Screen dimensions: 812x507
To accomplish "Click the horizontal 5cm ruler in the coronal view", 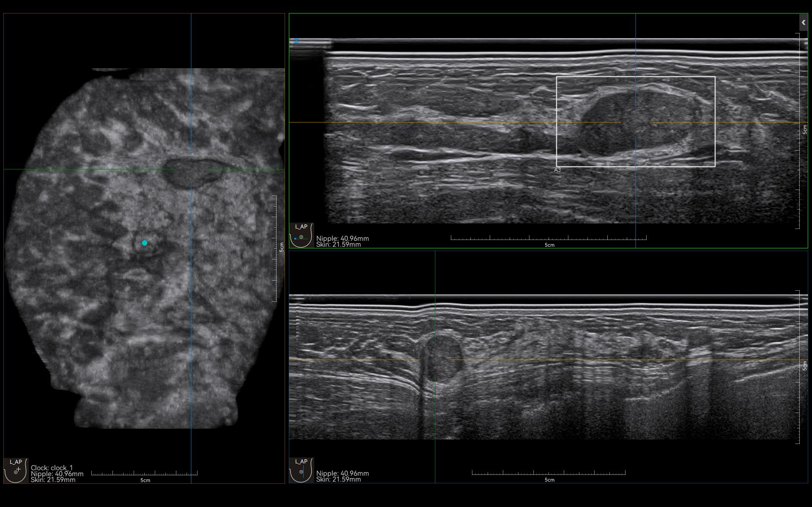I will [144, 473].
